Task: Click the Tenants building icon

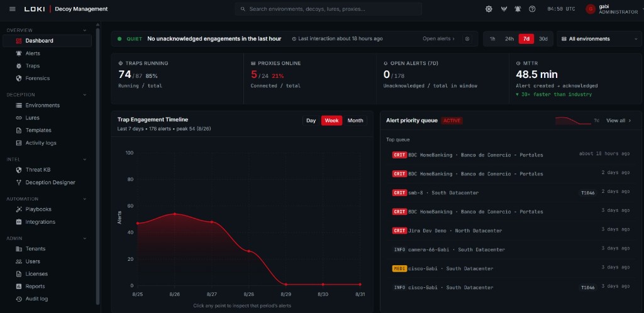Action: (x=18, y=249)
